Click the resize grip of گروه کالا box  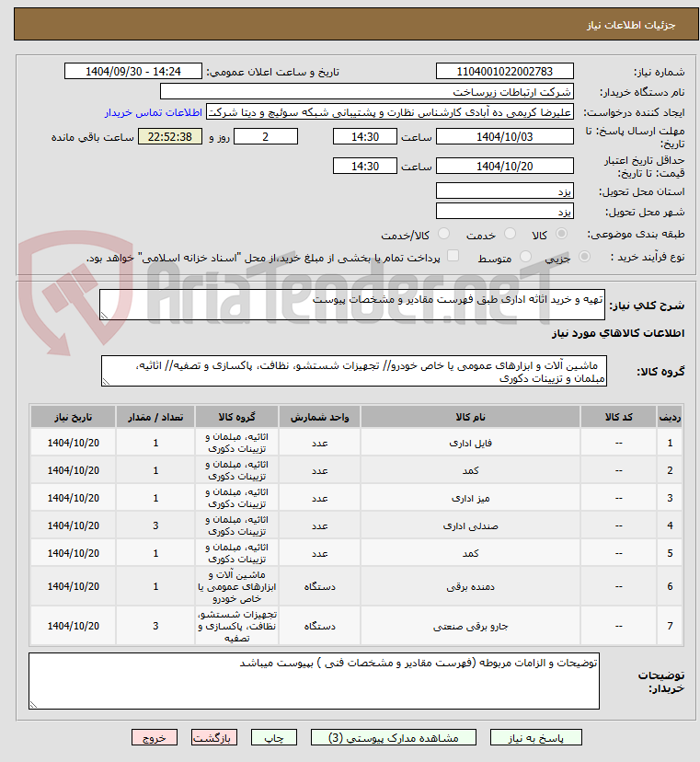[x=106, y=382]
